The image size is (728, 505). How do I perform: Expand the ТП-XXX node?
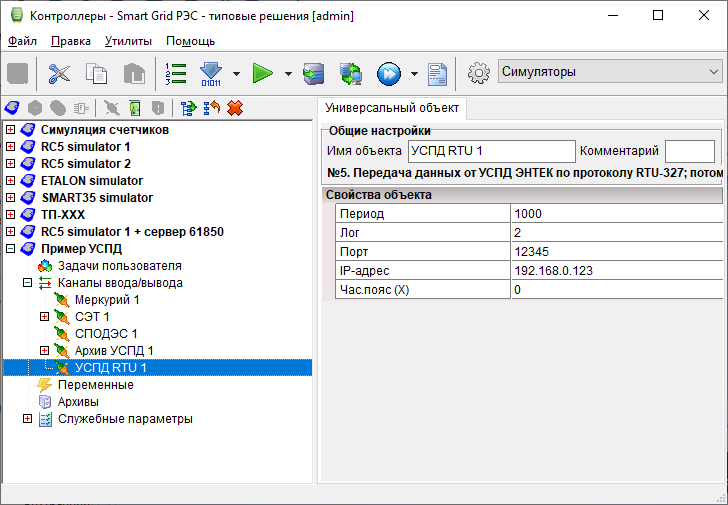10,214
